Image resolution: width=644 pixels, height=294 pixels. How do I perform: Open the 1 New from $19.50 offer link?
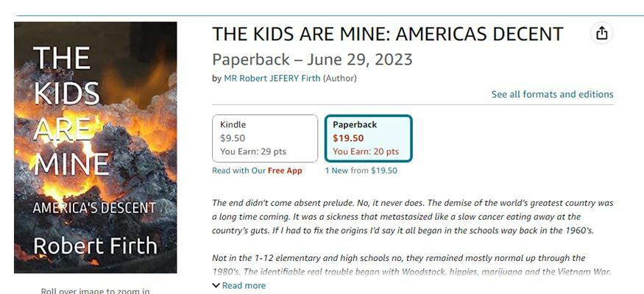pyautogui.click(x=361, y=171)
